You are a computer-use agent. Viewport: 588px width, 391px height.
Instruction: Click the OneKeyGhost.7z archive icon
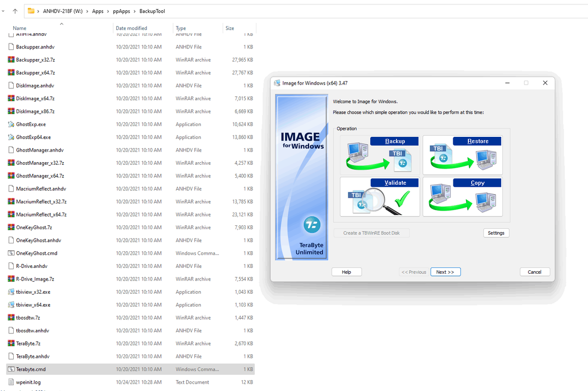[11, 227]
